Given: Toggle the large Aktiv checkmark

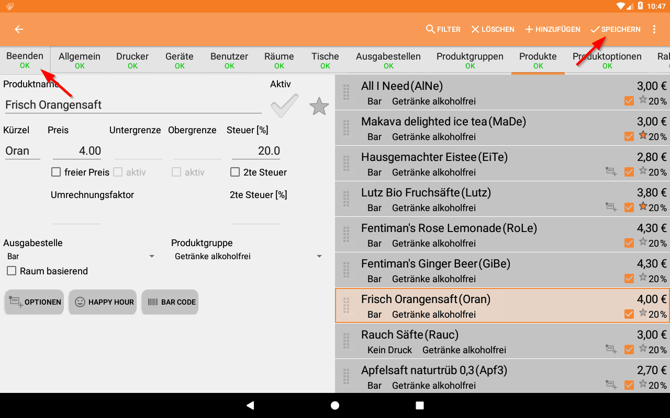Looking at the screenshot, I should (x=284, y=105).
